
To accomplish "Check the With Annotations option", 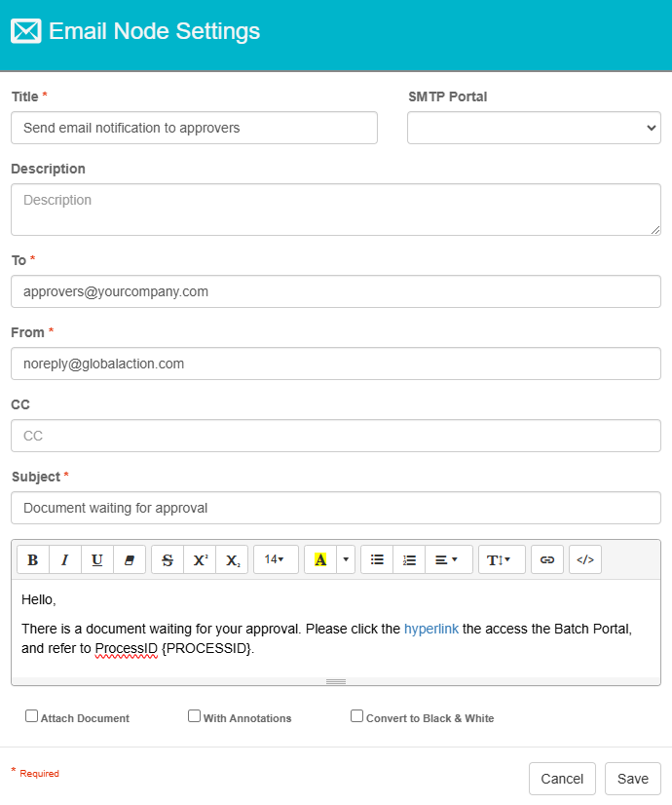I will coord(194,715).
